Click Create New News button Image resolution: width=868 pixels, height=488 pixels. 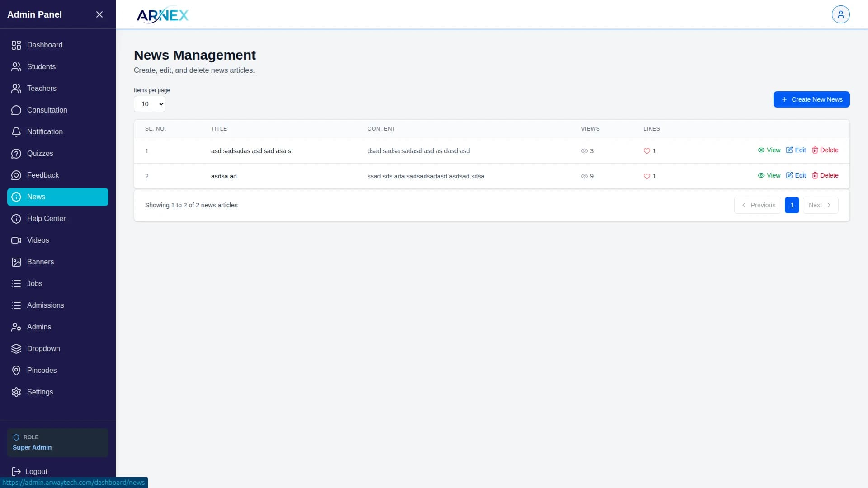[x=811, y=99]
